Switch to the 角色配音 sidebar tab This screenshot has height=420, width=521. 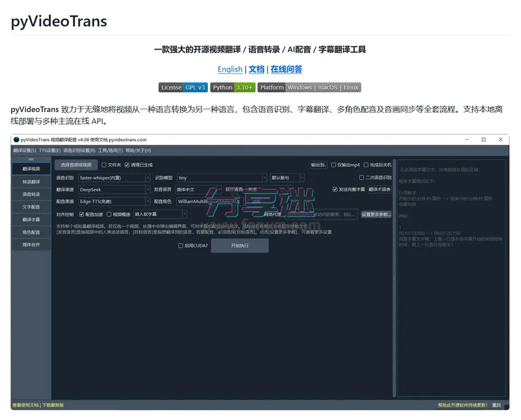point(31,232)
